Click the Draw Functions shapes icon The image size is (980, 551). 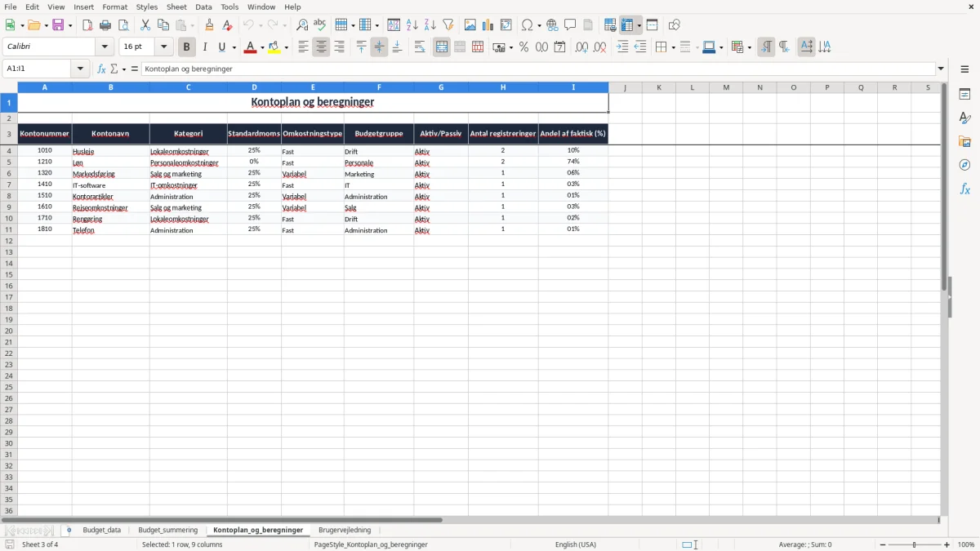pyautogui.click(x=675, y=25)
